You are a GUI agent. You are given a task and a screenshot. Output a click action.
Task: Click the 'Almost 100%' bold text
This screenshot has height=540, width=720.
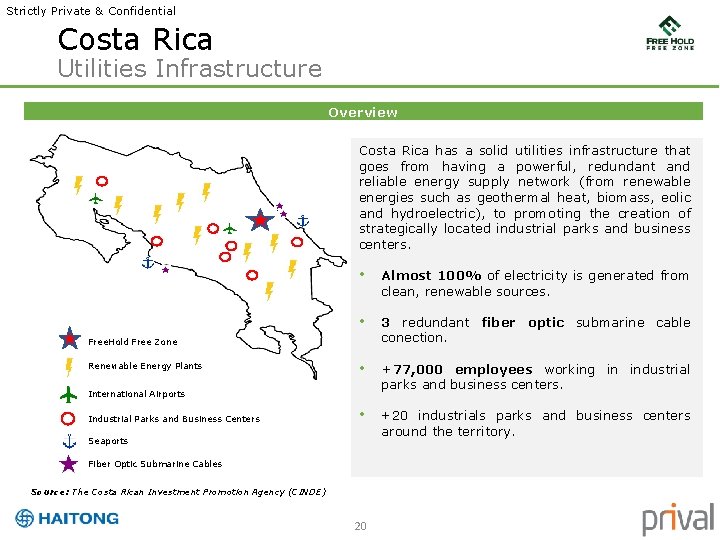[x=431, y=276]
